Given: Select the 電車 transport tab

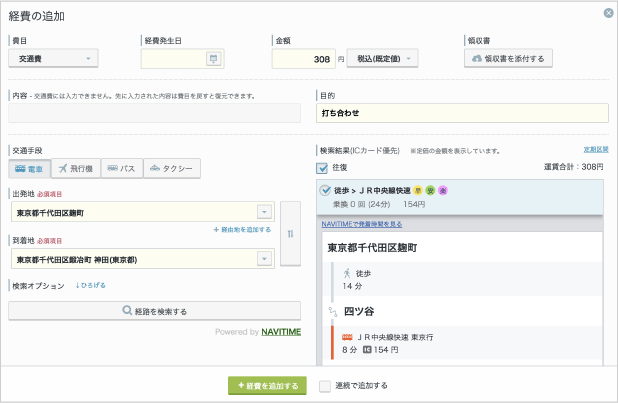Looking at the screenshot, I should (29, 168).
